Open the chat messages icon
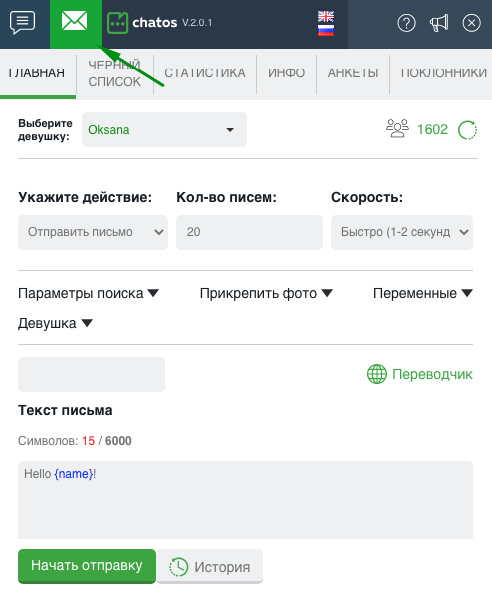The image size is (492, 596). [22, 22]
